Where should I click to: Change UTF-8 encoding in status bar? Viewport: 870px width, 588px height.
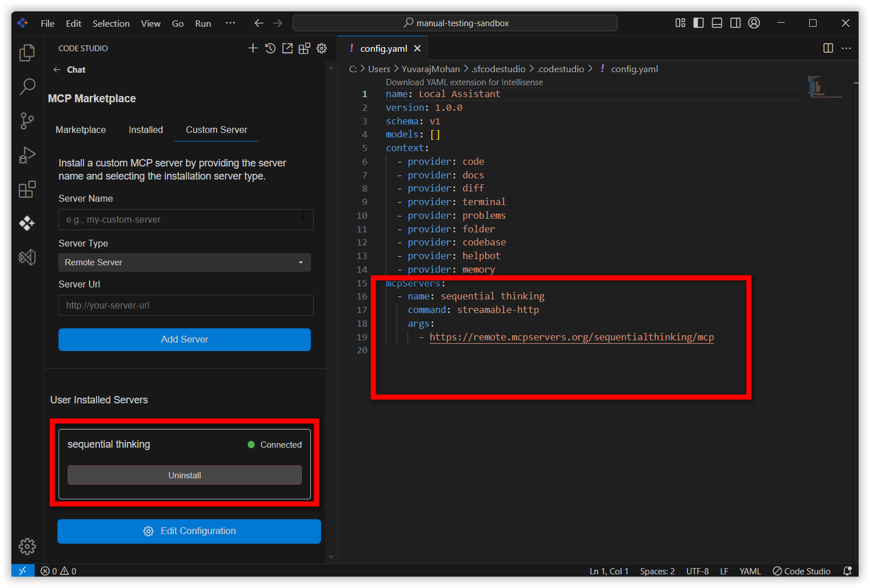pyautogui.click(x=697, y=571)
